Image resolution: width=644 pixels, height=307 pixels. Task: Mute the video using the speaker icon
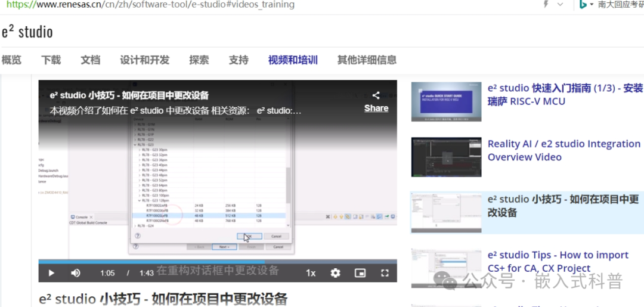coord(75,273)
